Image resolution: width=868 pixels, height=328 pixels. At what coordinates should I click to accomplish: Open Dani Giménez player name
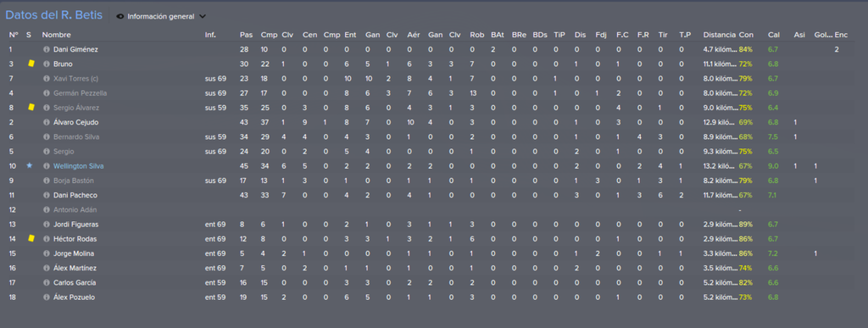[75, 50]
